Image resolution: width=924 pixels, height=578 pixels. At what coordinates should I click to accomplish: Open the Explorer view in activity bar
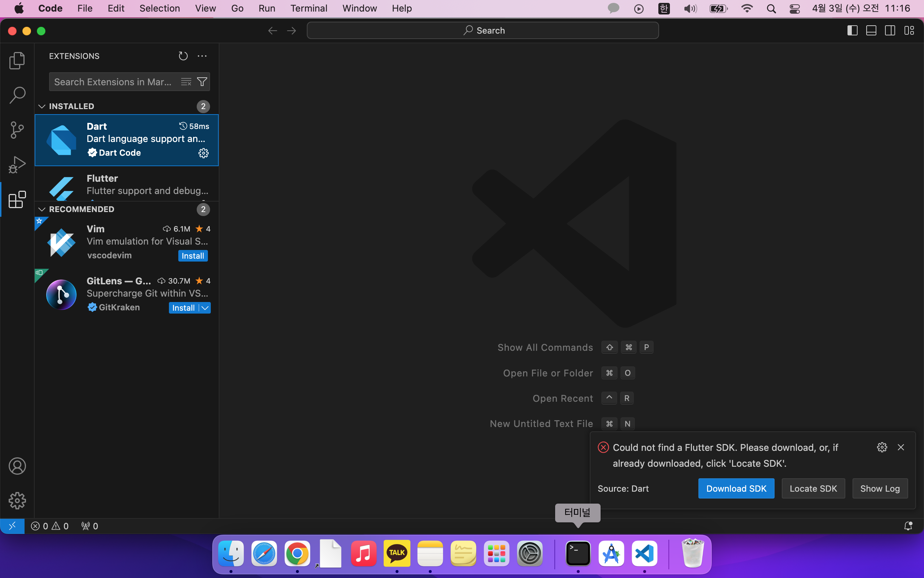pos(17,61)
